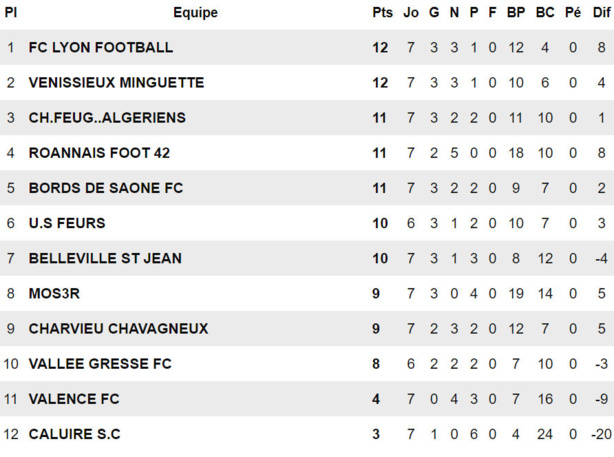The width and height of the screenshot is (614, 457).
Task: Click the Pl position column header
Action: [11, 13]
